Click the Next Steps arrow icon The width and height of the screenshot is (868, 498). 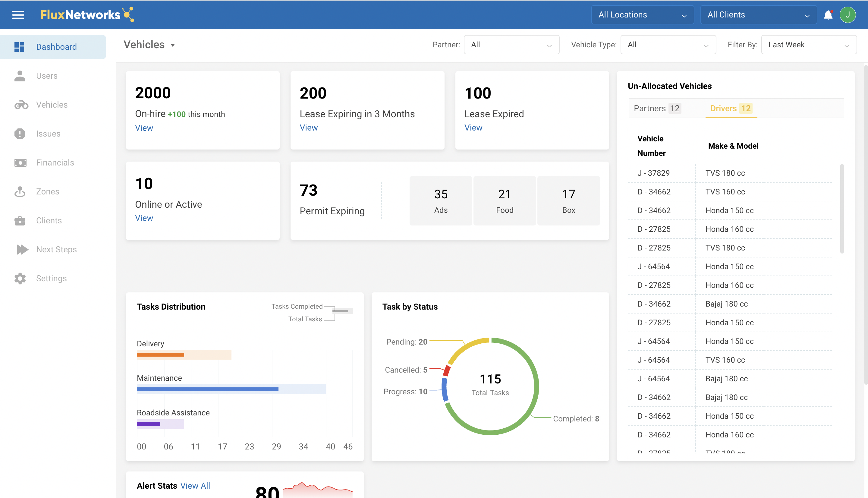pyautogui.click(x=22, y=249)
